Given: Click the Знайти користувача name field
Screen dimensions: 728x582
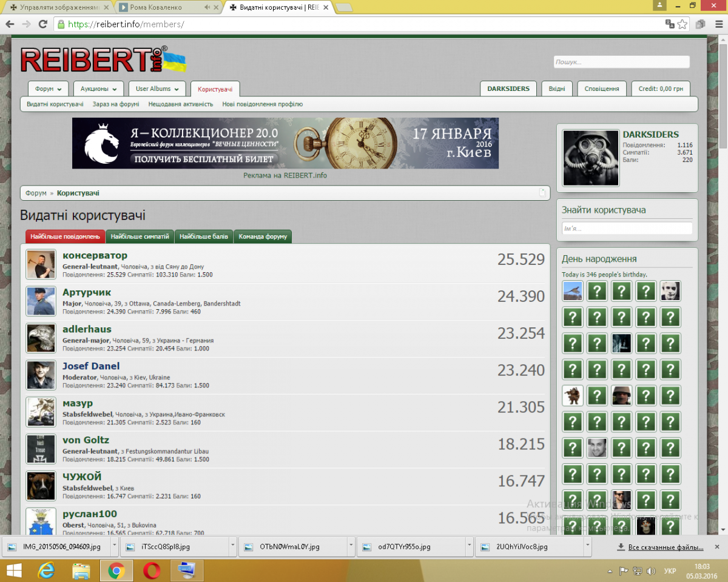Looking at the screenshot, I should coord(627,229).
